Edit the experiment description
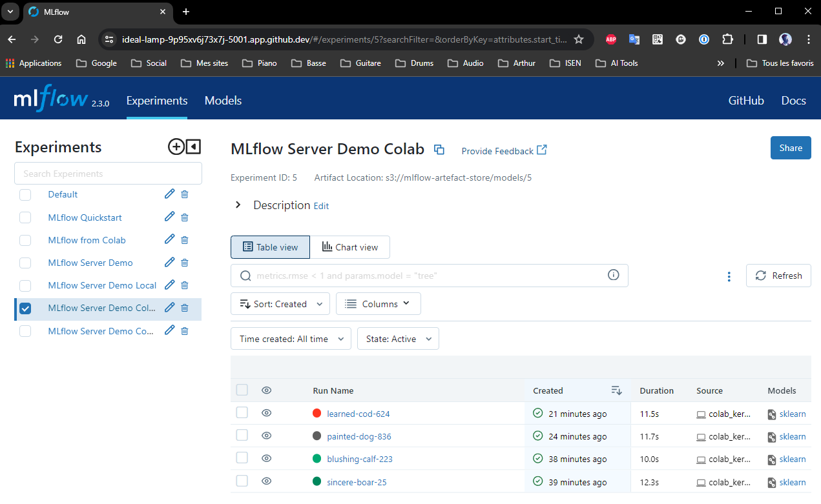Screen dimensions: 821x504 321,206
